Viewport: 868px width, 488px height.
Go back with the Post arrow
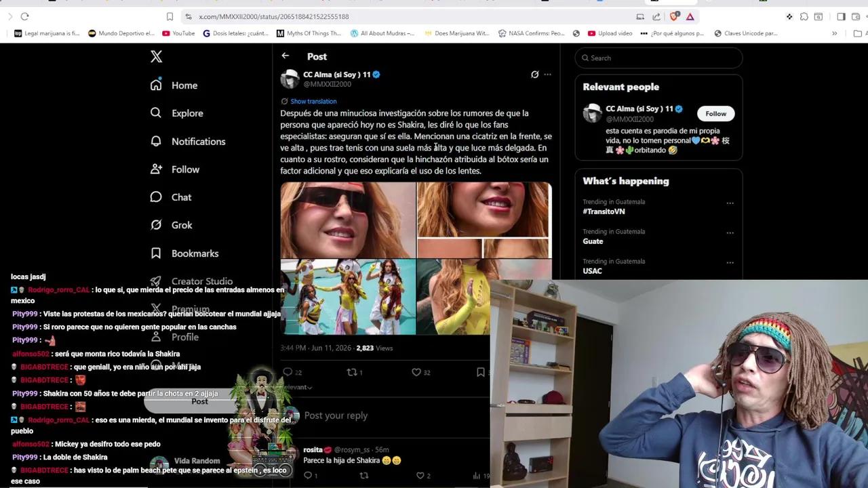[x=285, y=56]
